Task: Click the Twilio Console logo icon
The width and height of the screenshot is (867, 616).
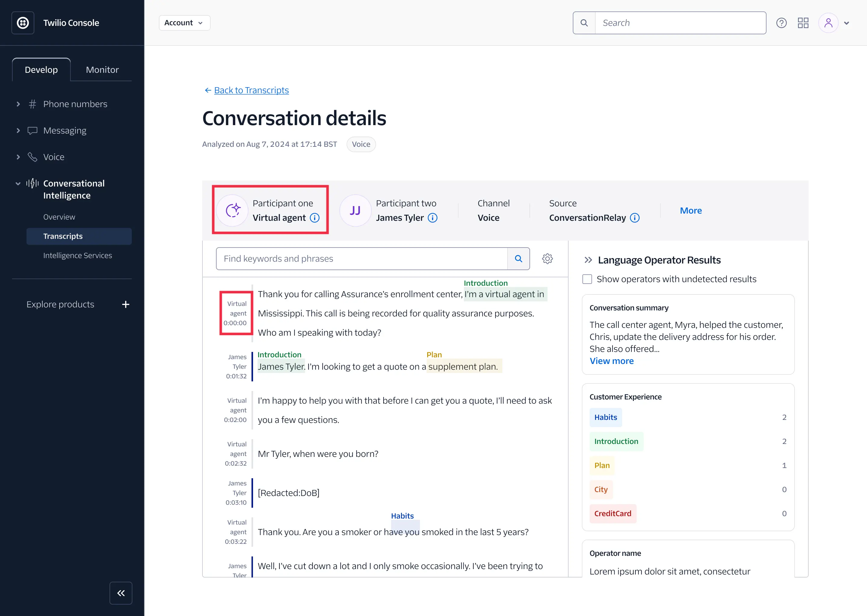Action: pyautogui.click(x=23, y=23)
